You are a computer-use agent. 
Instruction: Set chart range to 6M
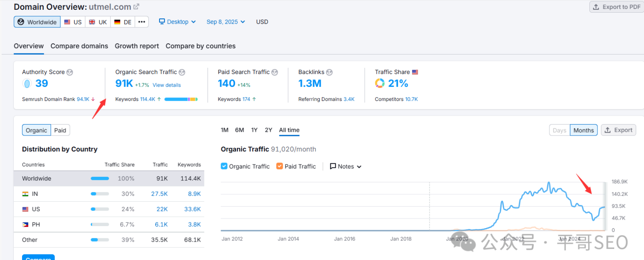(239, 130)
